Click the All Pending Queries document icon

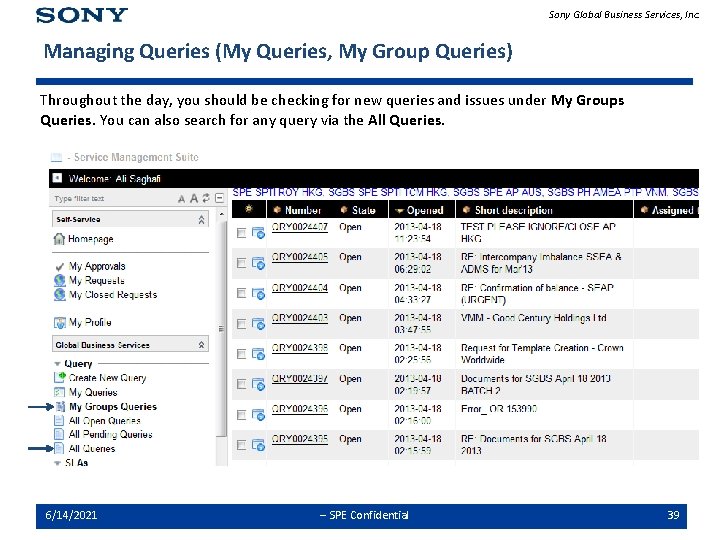(59, 434)
